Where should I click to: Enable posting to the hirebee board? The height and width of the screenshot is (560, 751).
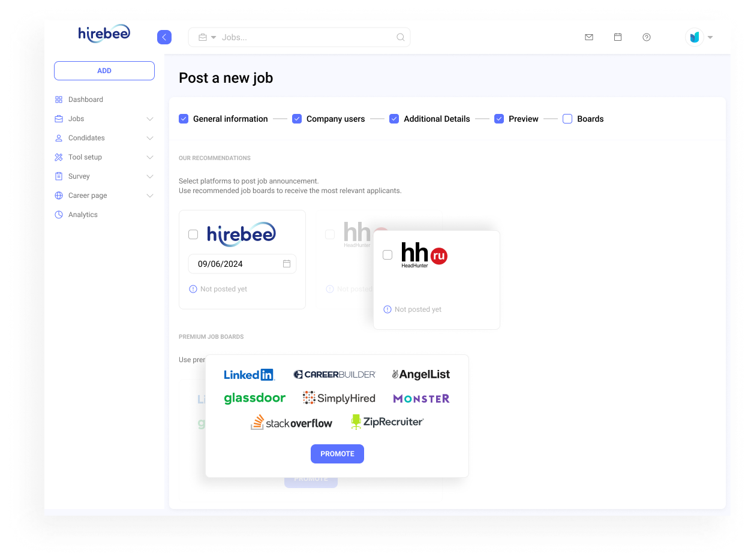pyautogui.click(x=193, y=234)
